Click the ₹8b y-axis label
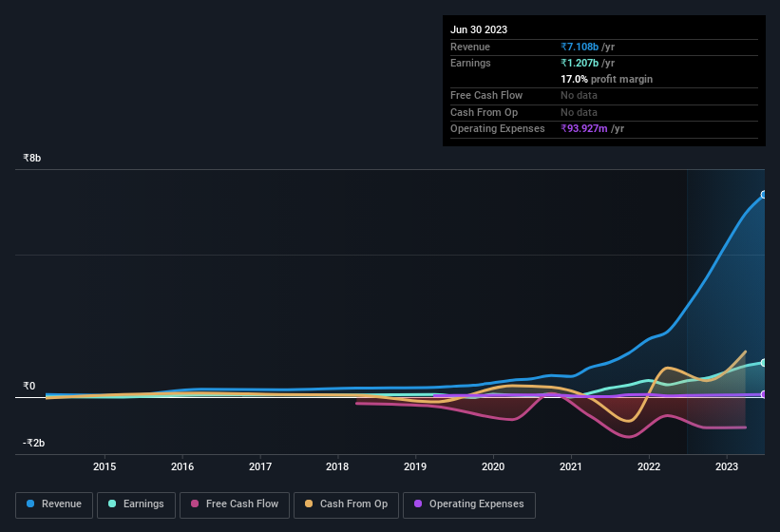The width and height of the screenshot is (780, 532). 32,158
